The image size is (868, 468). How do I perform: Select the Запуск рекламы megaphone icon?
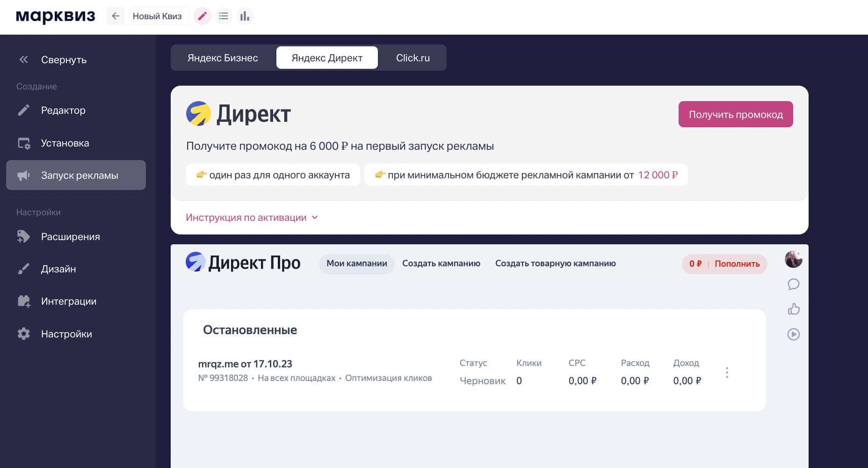(23, 175)
